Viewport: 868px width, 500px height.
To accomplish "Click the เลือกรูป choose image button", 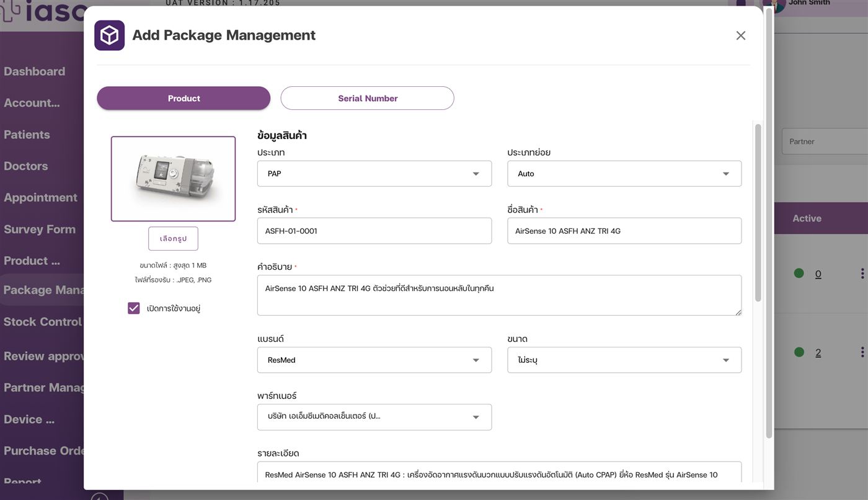I will pos(173,239).
